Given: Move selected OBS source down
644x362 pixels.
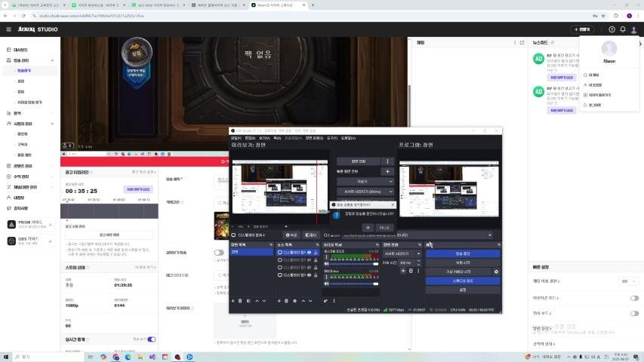Looking at the screenshot, I should [310, 301].
